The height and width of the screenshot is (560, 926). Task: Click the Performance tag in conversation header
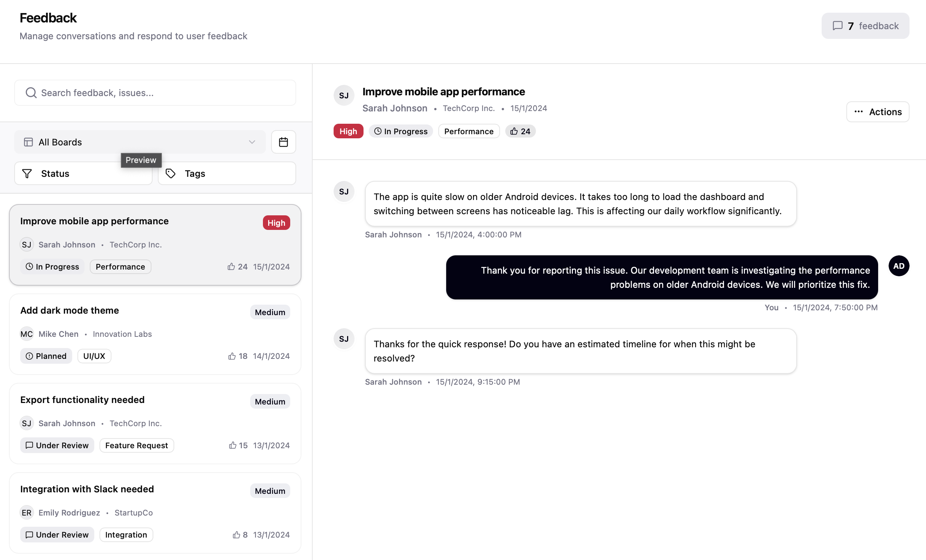click(469, 131)
